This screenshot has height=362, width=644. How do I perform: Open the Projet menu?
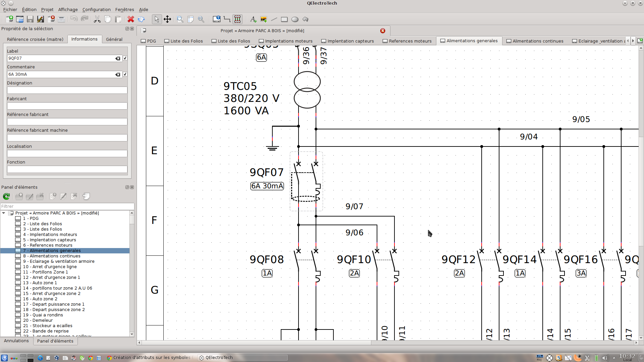coord(47,9)
